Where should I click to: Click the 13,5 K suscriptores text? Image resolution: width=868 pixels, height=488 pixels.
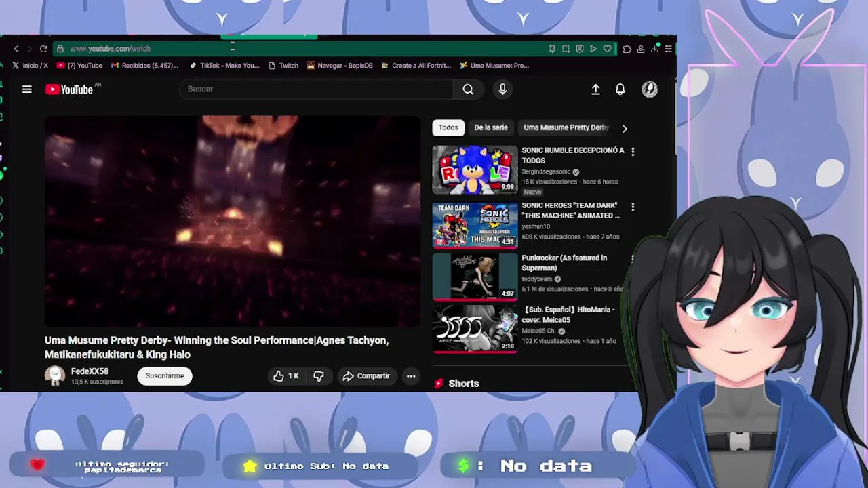coord(97,382)
